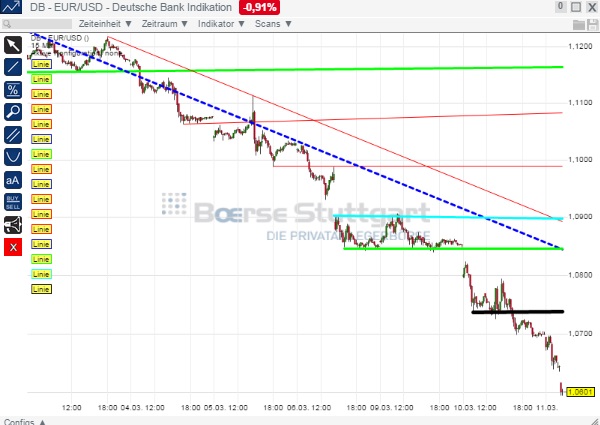Screen dimensions: 600x425
Task: Select the parallel channel lines tool
Action: (13, 135)
